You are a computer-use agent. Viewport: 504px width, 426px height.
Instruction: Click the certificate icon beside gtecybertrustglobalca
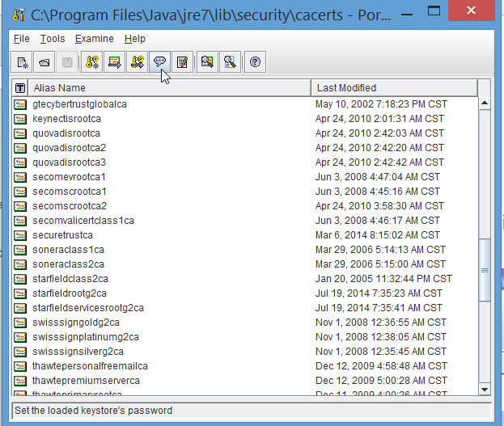(x=20, y=104)
